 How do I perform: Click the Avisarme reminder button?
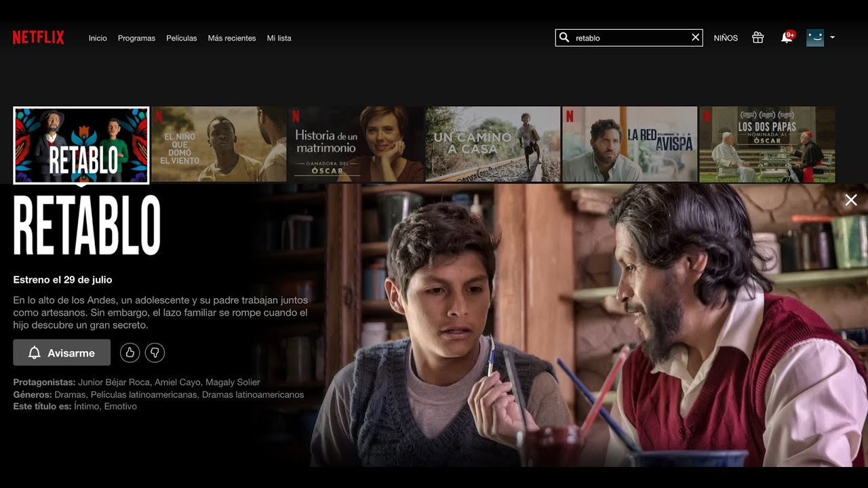62,352
